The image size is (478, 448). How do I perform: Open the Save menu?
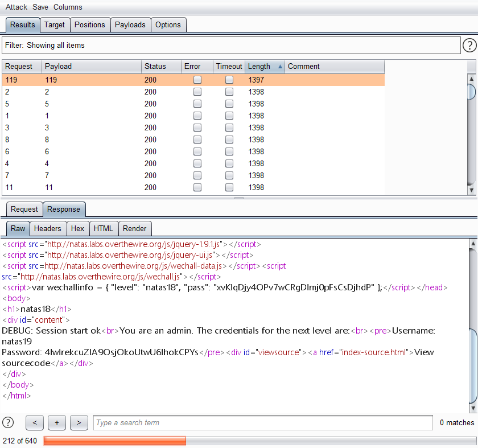[40, 7]
